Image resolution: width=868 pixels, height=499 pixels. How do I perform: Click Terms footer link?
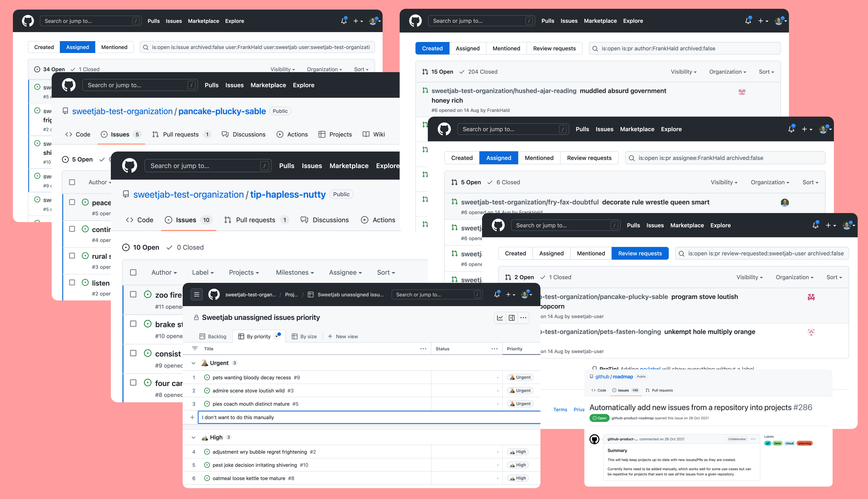click(x=560, y=410)
